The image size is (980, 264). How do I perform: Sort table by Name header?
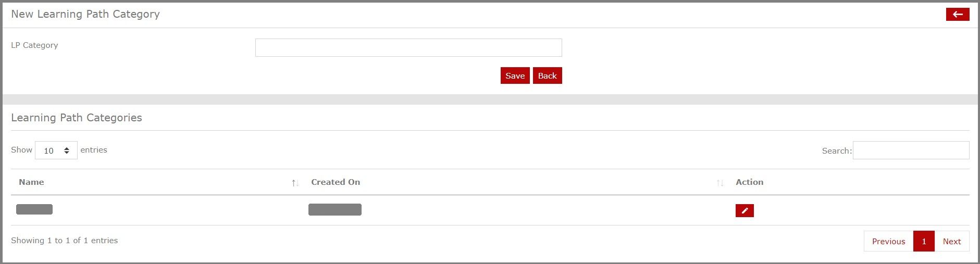(31, 182)
